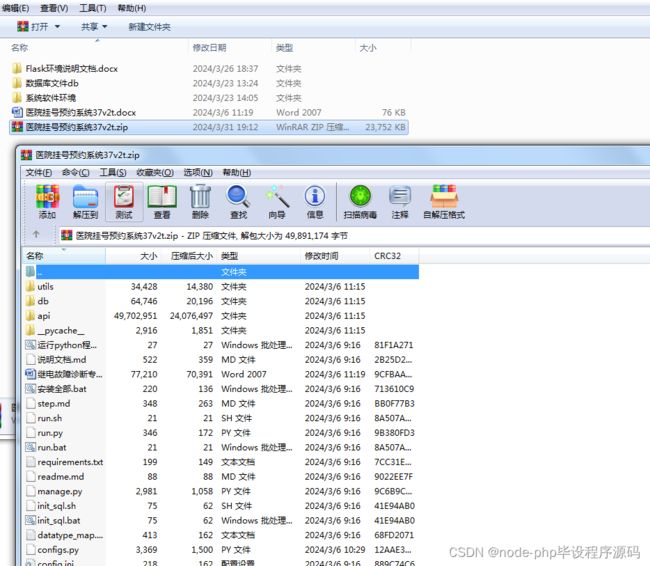Select the utils folder icon
This screenshot has height=566, width=650.
[30, 287]
